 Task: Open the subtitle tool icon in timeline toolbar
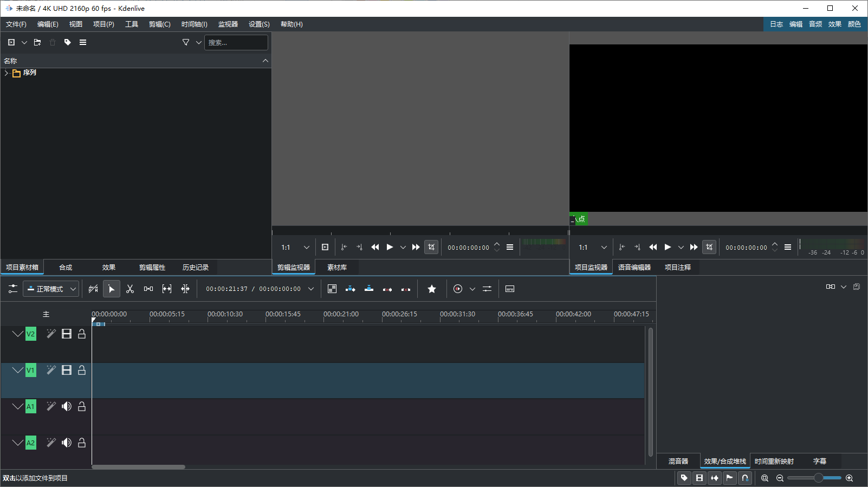(x=510, y=289)
